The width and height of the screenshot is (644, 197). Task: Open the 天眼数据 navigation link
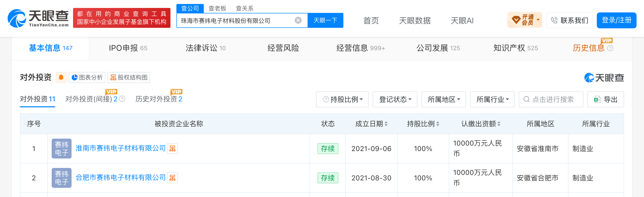(x=415, y=21)
